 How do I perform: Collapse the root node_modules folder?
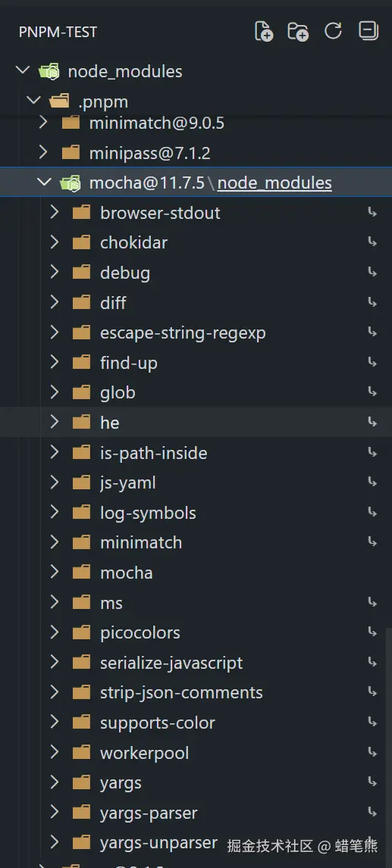point(22,70)
